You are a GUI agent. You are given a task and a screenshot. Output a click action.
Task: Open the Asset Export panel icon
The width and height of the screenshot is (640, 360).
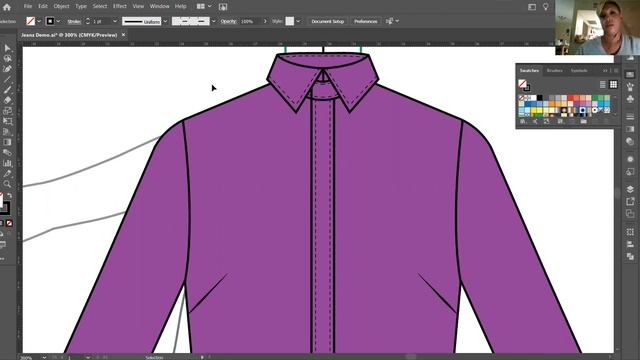click(x=630, y=201)
